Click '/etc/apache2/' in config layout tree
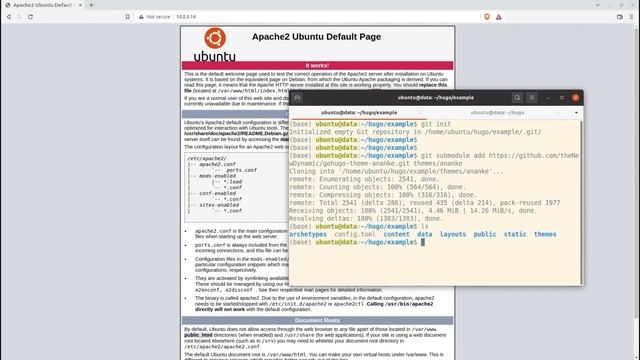This screenshot has width=640, height=360. pos(207,158)
